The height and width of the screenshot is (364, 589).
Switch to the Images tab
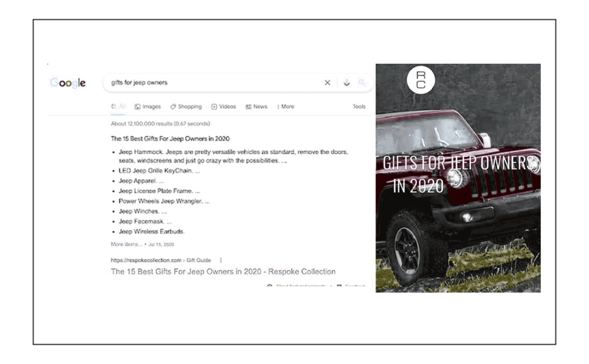click(148, 107)
